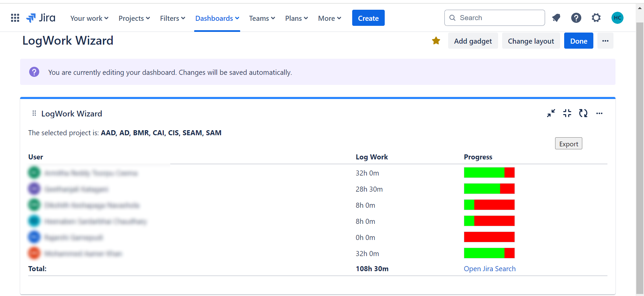Open the gadget's more options menu

pyautogui.click(x=599, y=113)
